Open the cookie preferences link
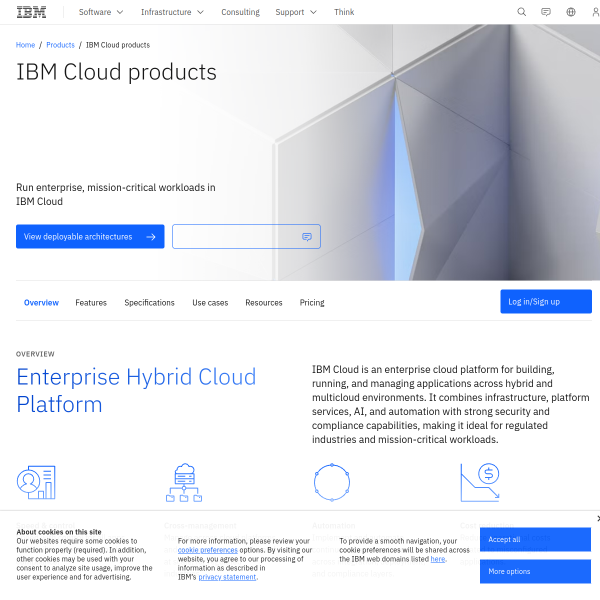 (x=208, y=550)
